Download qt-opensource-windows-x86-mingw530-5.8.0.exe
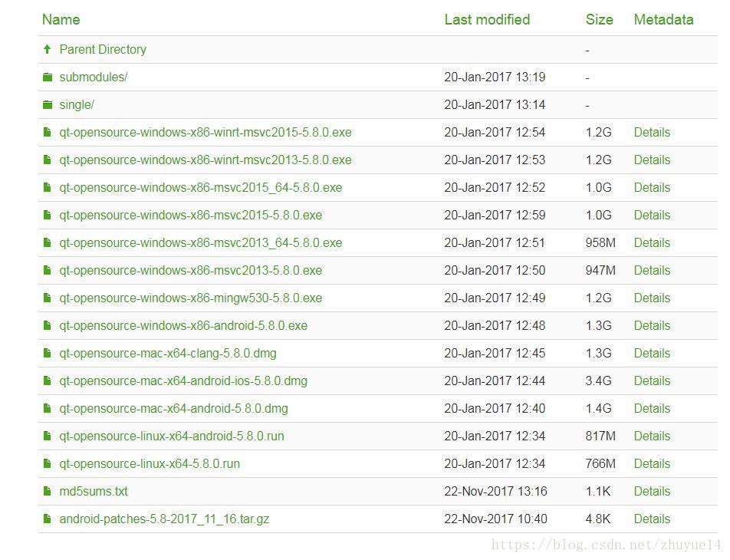730x560 pixels. (x=191, y=298)
